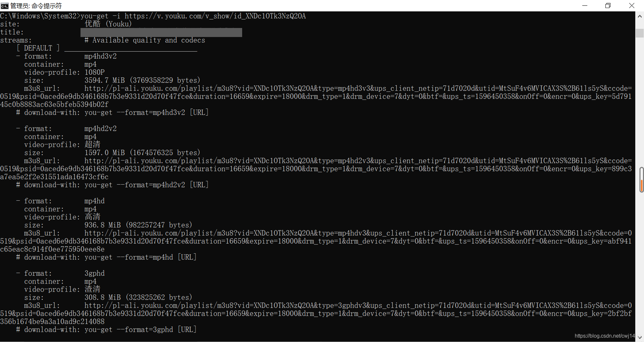Click the m3u8_url containing type=mp4hd2v3
Viewport: 644px width, 342px height.
tap(316, 169)
